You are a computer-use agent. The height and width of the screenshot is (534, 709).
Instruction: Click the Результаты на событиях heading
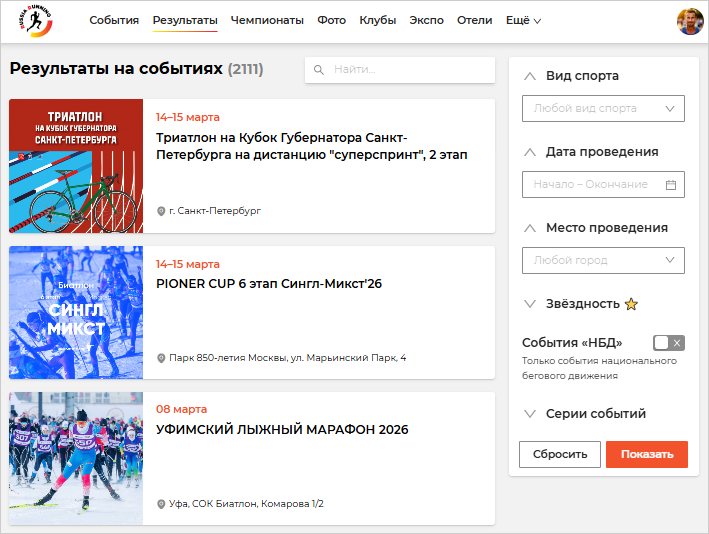coord(116,69)
